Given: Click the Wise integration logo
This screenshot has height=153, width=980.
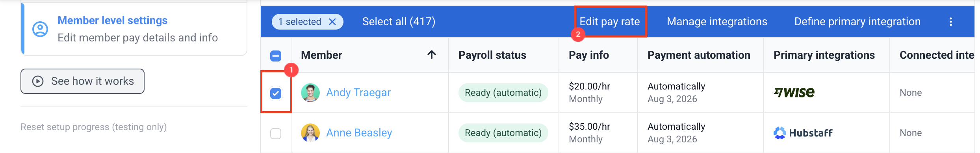Looking at the screenshot, I should [794, 92].
